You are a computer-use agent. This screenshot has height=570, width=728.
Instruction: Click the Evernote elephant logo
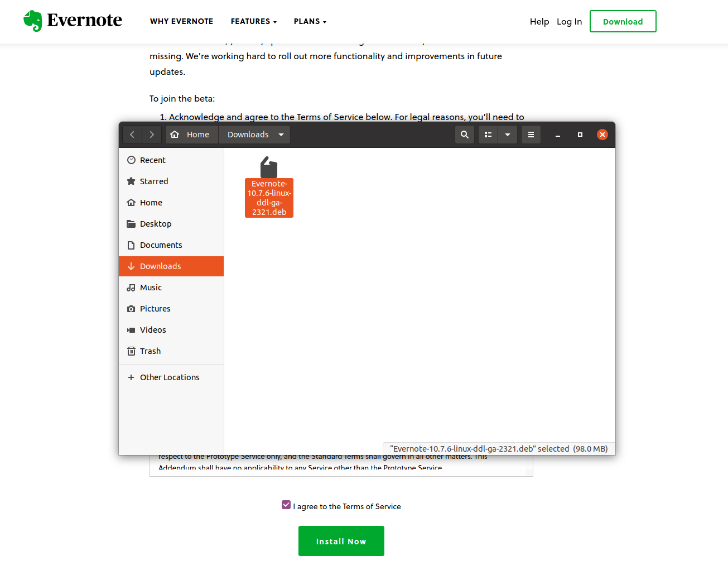tap(33, 20)
